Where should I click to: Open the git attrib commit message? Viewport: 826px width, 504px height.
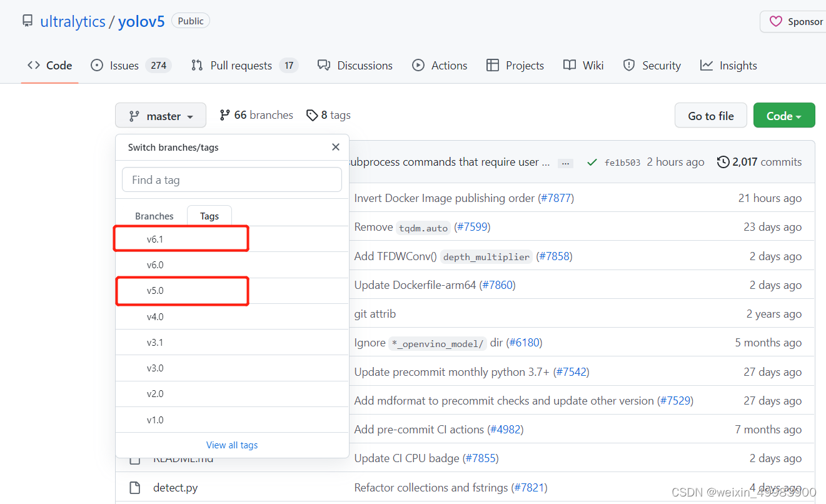click(x=375, y=314)
